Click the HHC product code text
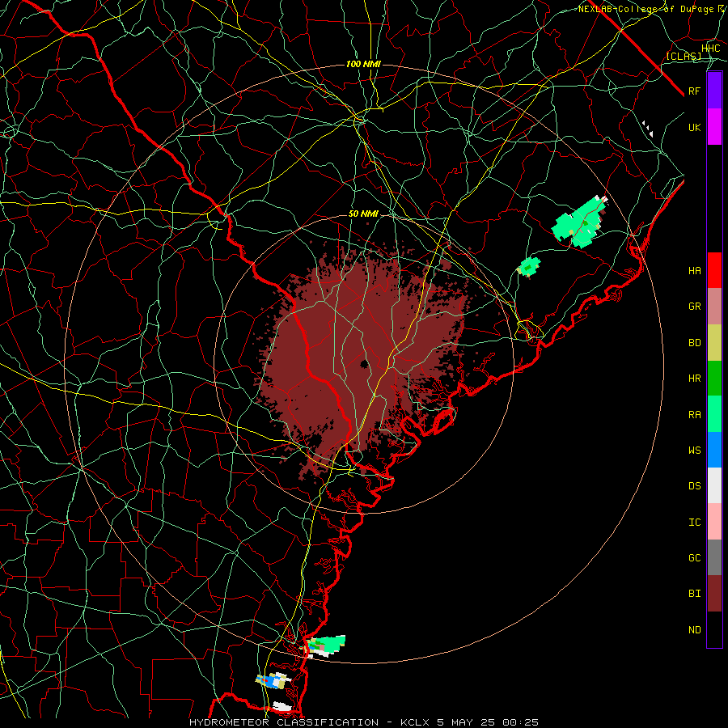Viewport: 728px width, 728px height. (710, 49)
